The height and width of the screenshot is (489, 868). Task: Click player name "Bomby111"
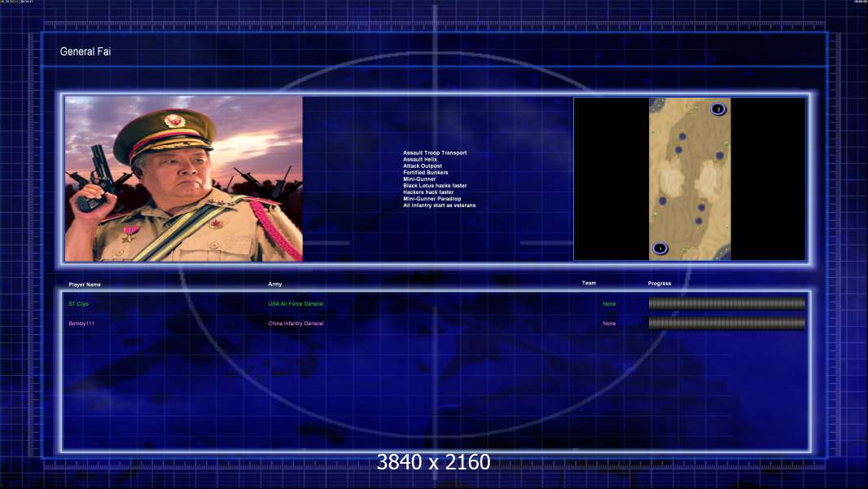[81, 324]
